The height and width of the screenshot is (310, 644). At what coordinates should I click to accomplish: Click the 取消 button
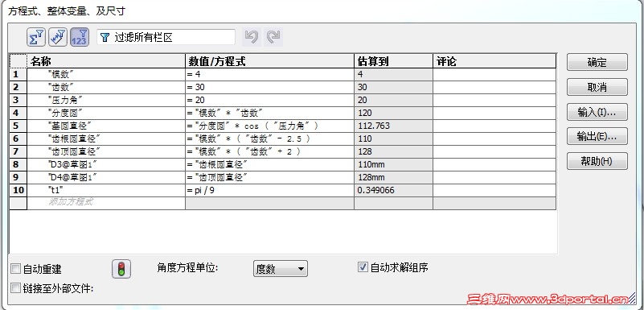(597, 87)
